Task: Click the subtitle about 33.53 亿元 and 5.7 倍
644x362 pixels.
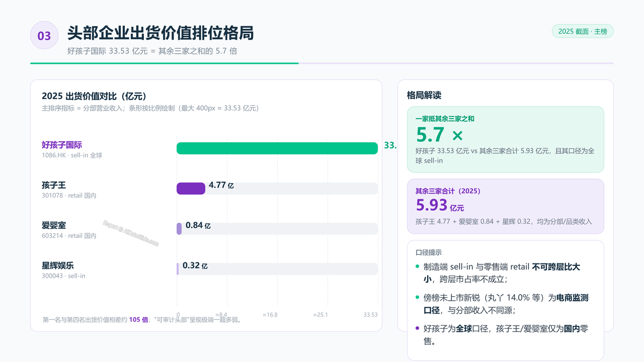Action: coord(152,51)
